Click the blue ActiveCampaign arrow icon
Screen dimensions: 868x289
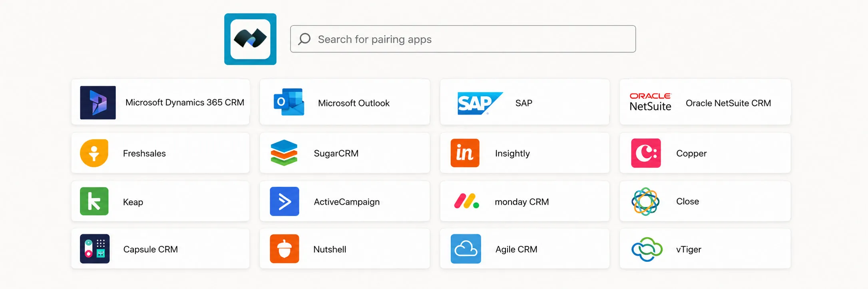285,201
